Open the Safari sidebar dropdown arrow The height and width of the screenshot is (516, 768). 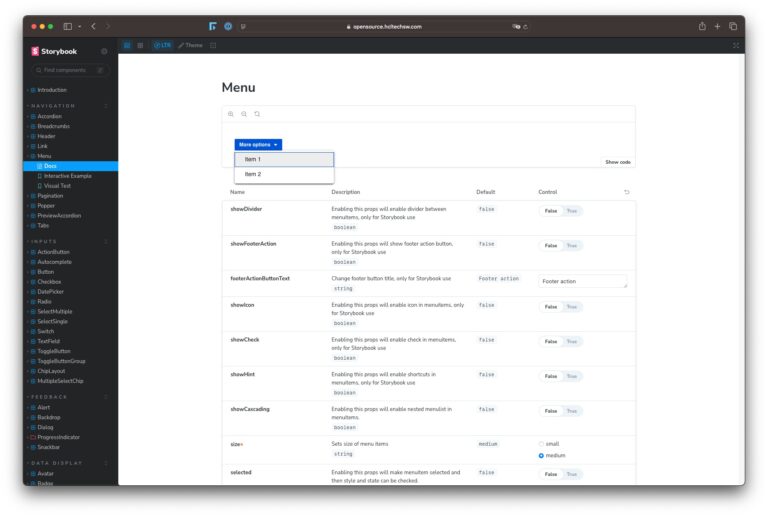pyautogui.click(x=79, y=26)
